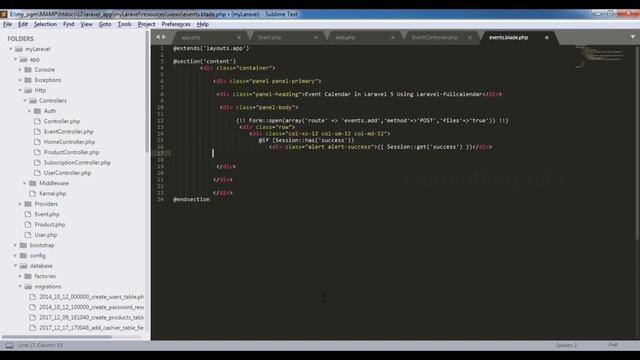
Task: Click the User.php file icon
Action: tap(28, 235)
